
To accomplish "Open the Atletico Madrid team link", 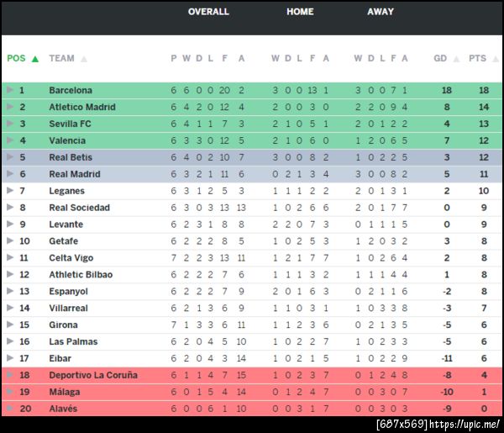I will pyautogui.click(x=82, y=107).
